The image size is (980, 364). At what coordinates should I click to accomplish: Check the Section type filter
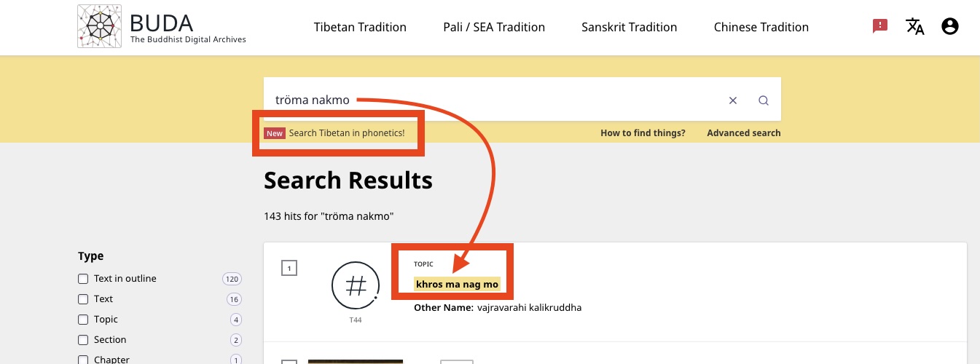tap(83, 340)
